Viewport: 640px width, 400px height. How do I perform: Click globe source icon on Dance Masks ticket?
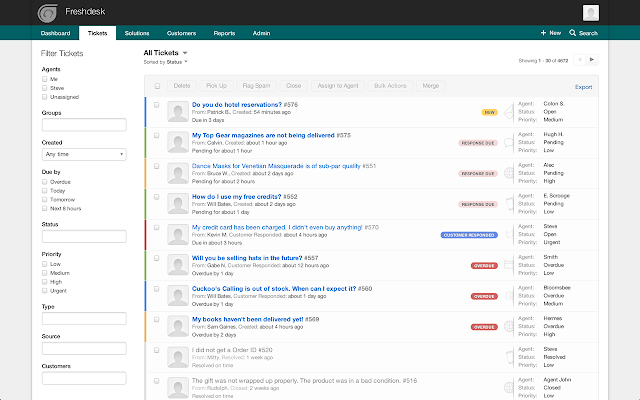(509, 173)
